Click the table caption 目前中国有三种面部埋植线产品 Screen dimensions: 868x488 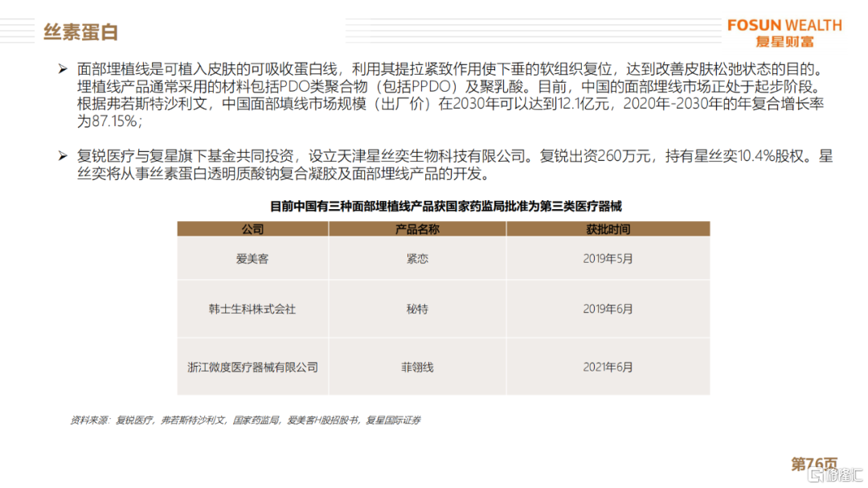coord(445,207)
